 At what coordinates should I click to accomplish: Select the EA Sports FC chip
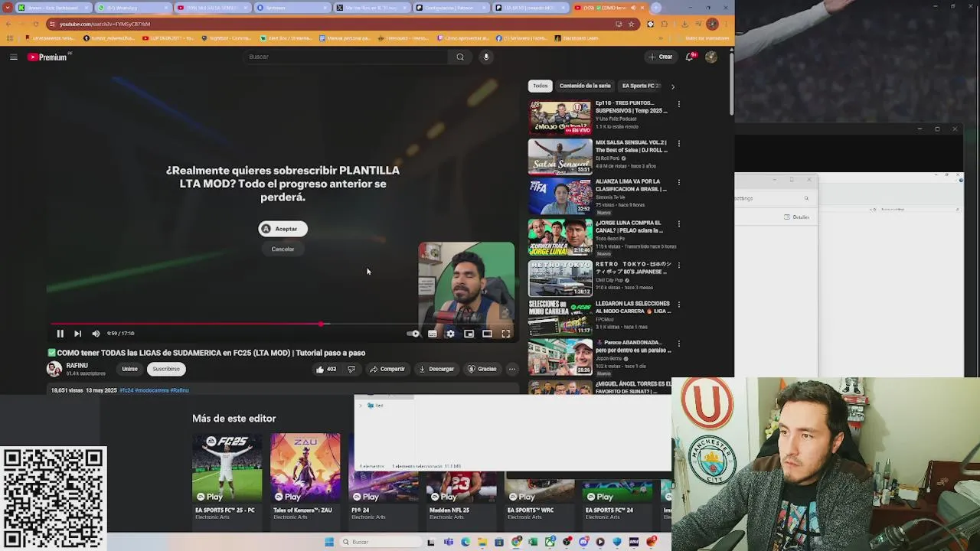click(642, 86)
